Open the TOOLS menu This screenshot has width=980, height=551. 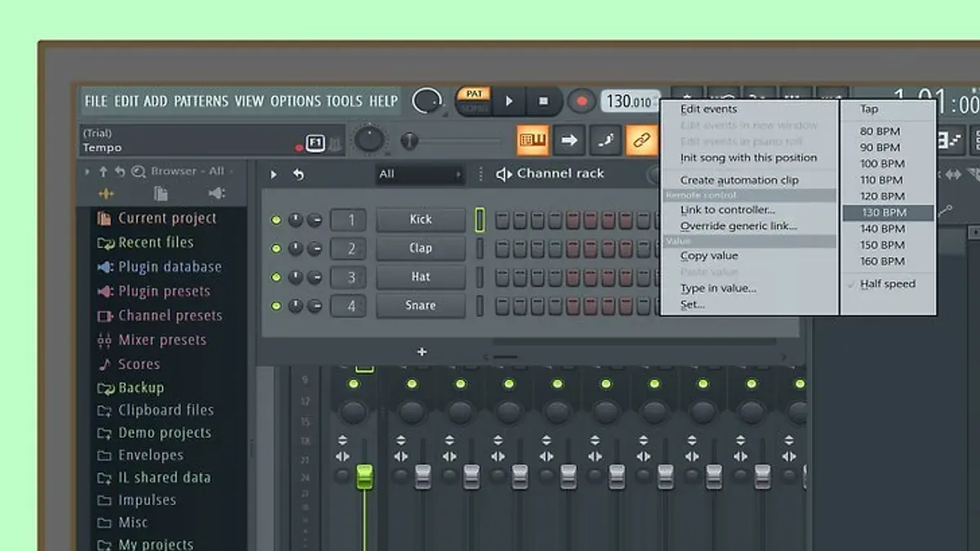click(344, 101)
